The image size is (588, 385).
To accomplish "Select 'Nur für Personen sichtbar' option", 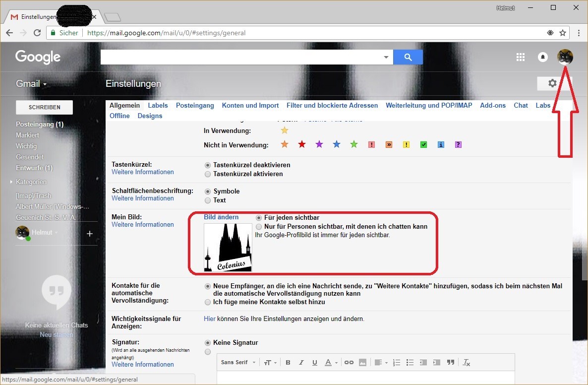I will coord(259,227).
